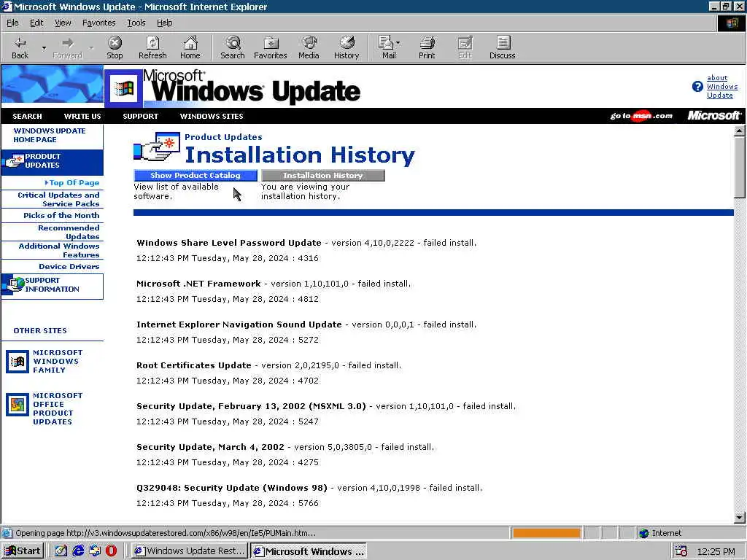This screenshot has height=560, width=747.
Task: Open Device Drivers sidebar link
Action: point(69,266)
